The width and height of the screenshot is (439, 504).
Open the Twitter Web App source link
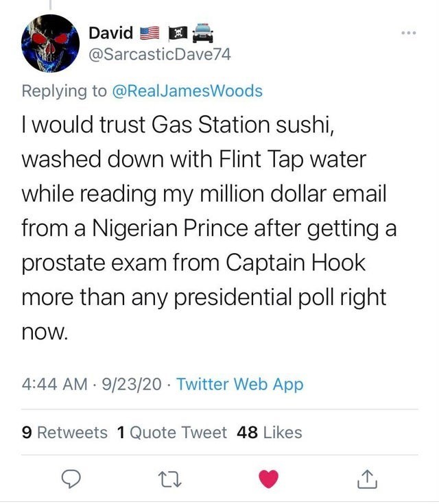(239, 385)
